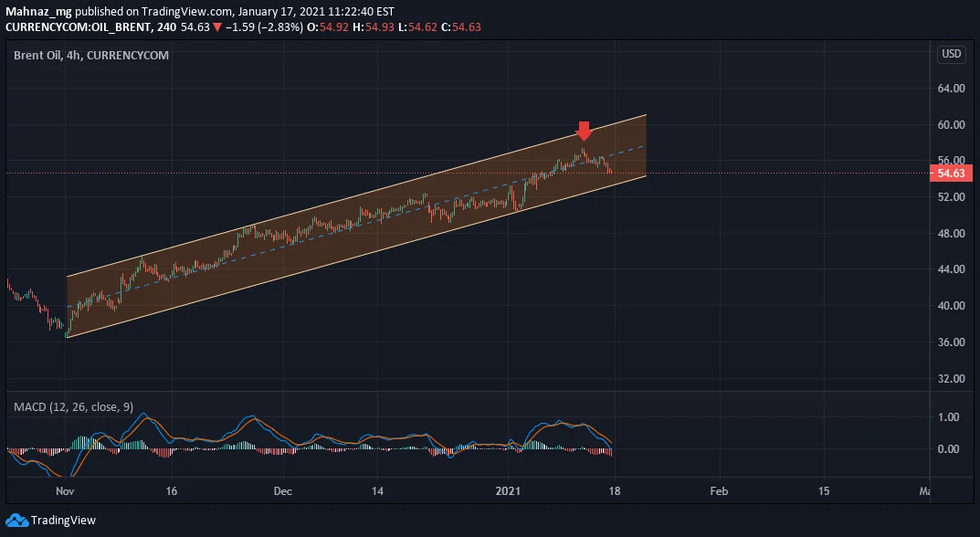
Task: Click the 64.00 price scale label
Action: 952,89
